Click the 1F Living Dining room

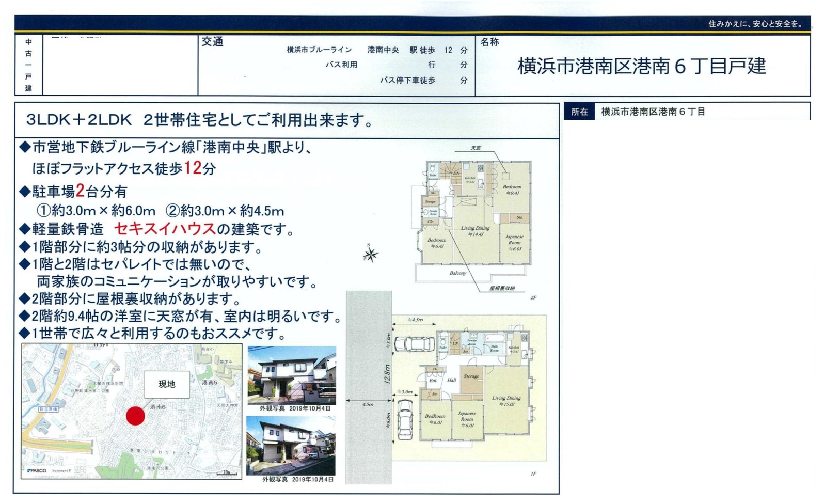click(506, 401)
